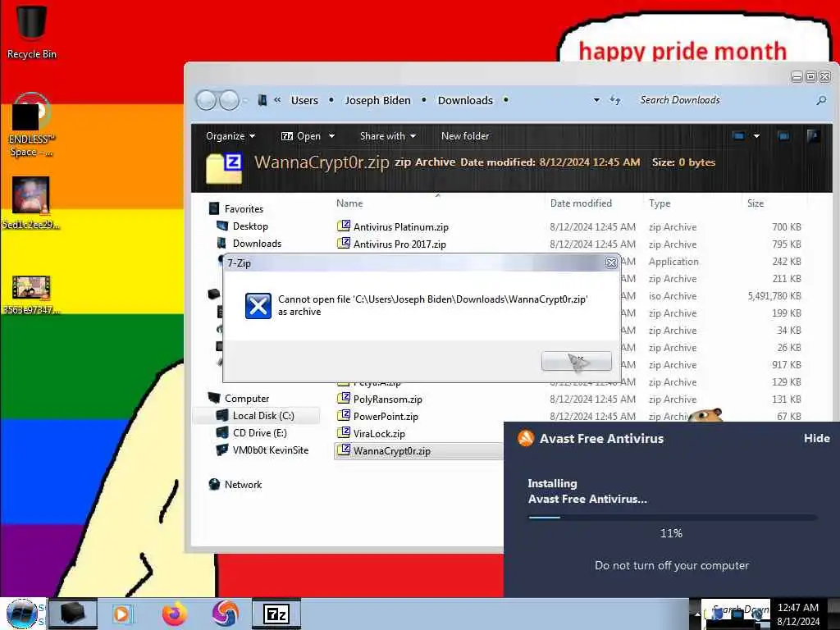This screenshot has width=840, height=630.
Task: Click the Avast logo icon in popup
Action: (x=526, y=438)
